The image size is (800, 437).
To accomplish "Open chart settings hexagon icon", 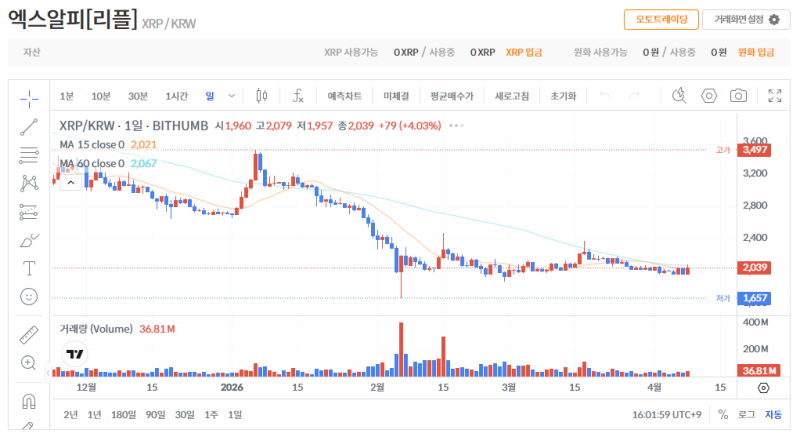I will (709, 95).
